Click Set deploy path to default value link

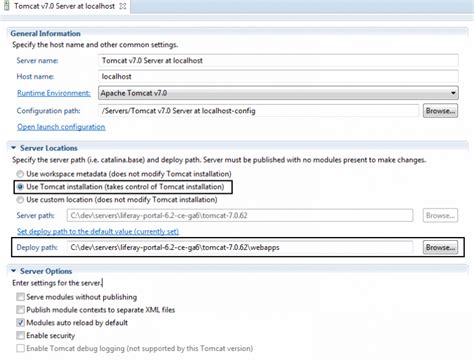98,231
